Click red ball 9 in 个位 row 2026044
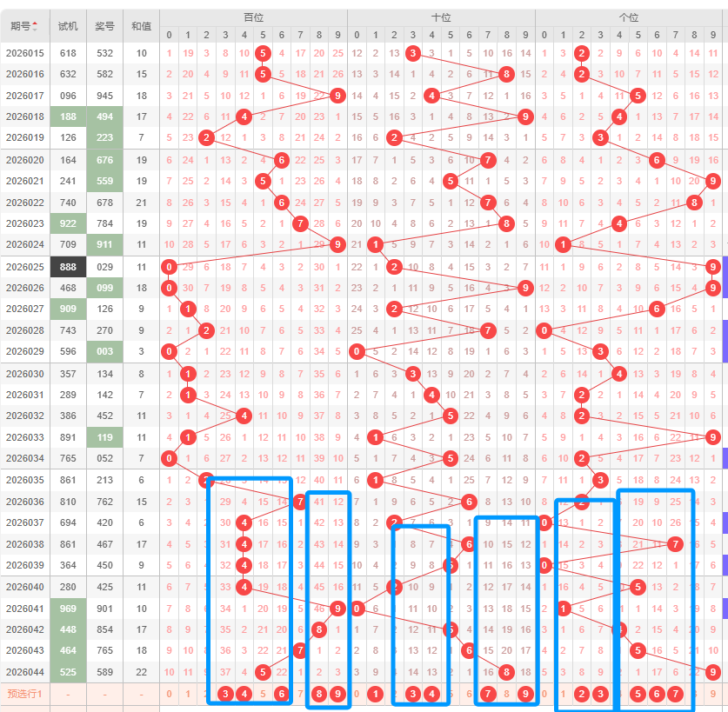This screenshot has width=728, height=712. pyautogui.click(x=713, y=671)
